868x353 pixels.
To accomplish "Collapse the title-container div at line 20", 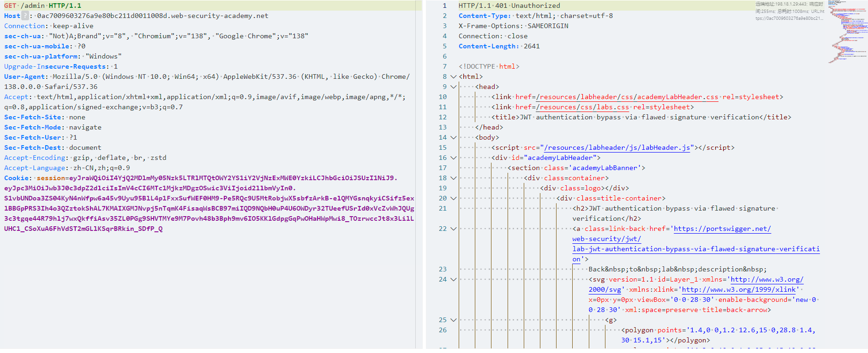I will click(453, 198).
